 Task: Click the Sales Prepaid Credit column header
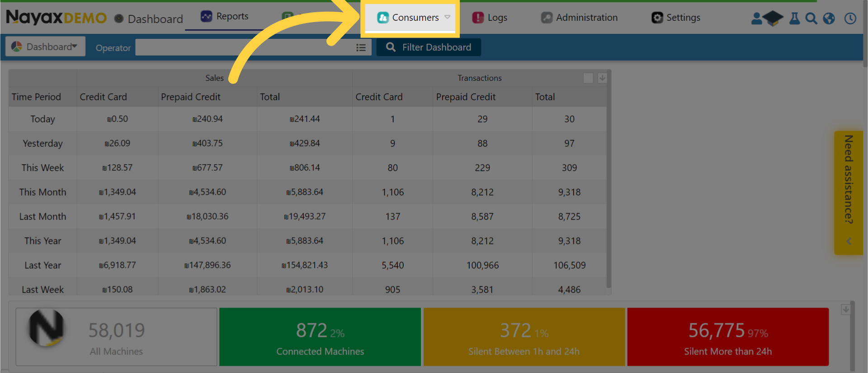coord(191,97)
